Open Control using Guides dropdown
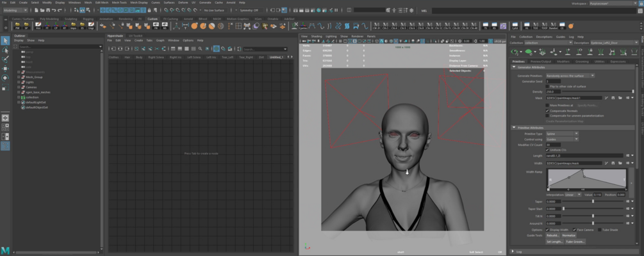The image size is (644, 256). pyautogui.click(x=562, y=140)
